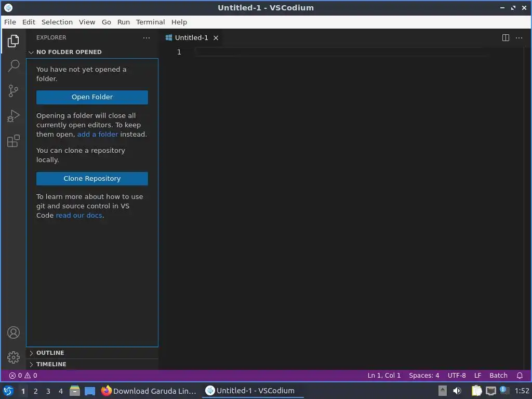Click the EXPLORER panel title

[51, 37]
